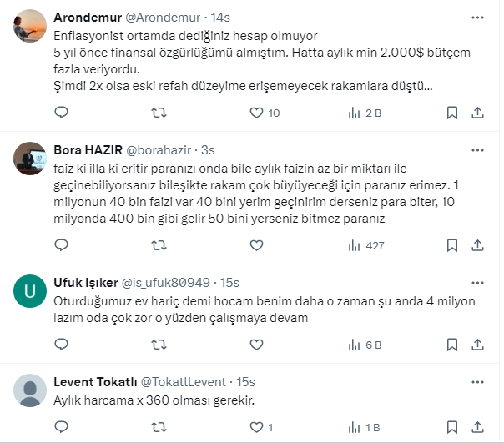Like Levent Tokatlı's tweet
504x443 pixels.
(255, 428)
